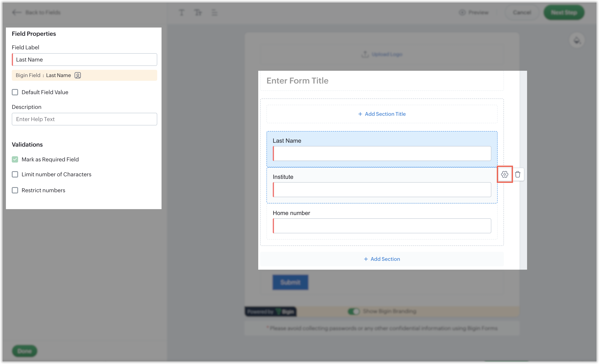Click the Upload Logo link
The height and width of the screenshot is (364, 599).
pos(387,54)
